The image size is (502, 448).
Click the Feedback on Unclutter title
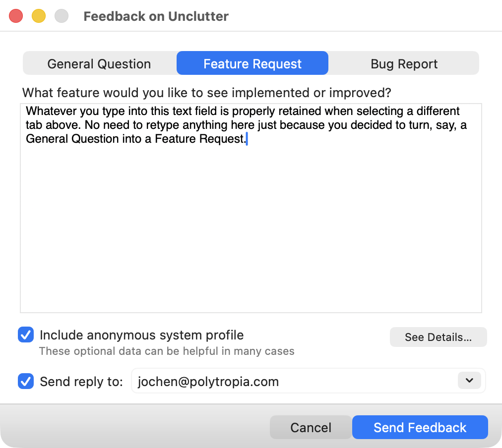[156, 16]
